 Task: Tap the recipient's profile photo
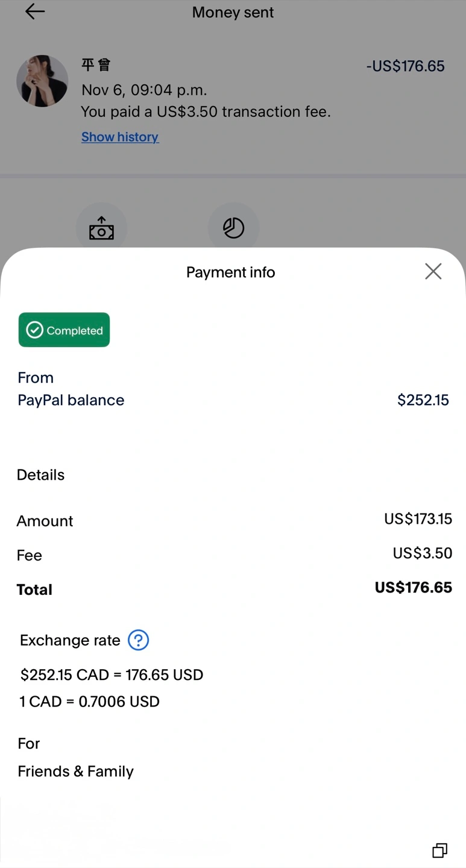coord(42,81)
